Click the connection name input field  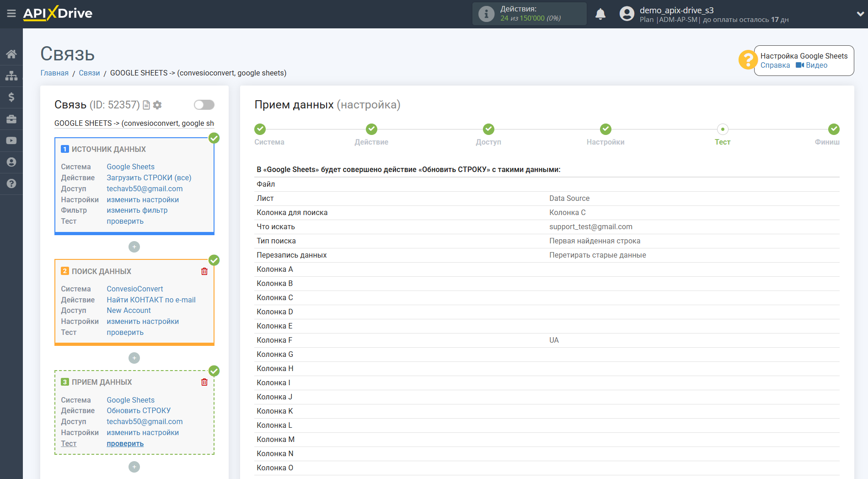(x=134, y=124)
